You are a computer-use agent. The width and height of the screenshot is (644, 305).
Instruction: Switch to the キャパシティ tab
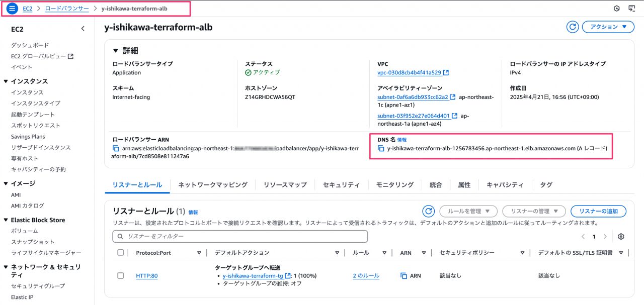click(505, 185)
